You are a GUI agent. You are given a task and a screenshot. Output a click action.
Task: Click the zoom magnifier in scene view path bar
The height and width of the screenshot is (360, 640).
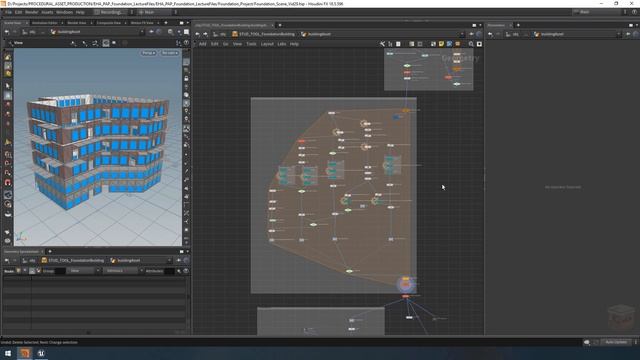(170, 32)
